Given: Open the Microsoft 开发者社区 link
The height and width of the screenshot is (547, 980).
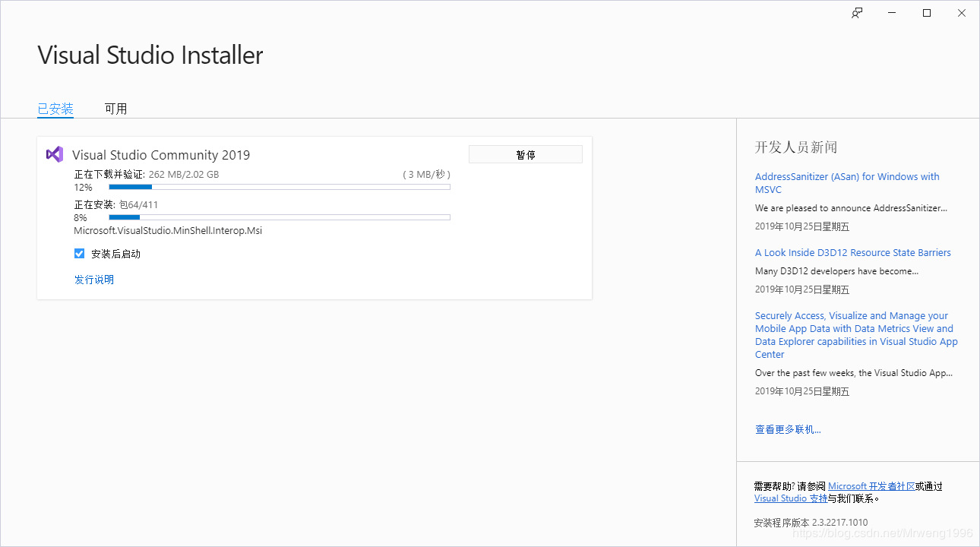Looking at the screenshot, I should click(x=871, y=486).
